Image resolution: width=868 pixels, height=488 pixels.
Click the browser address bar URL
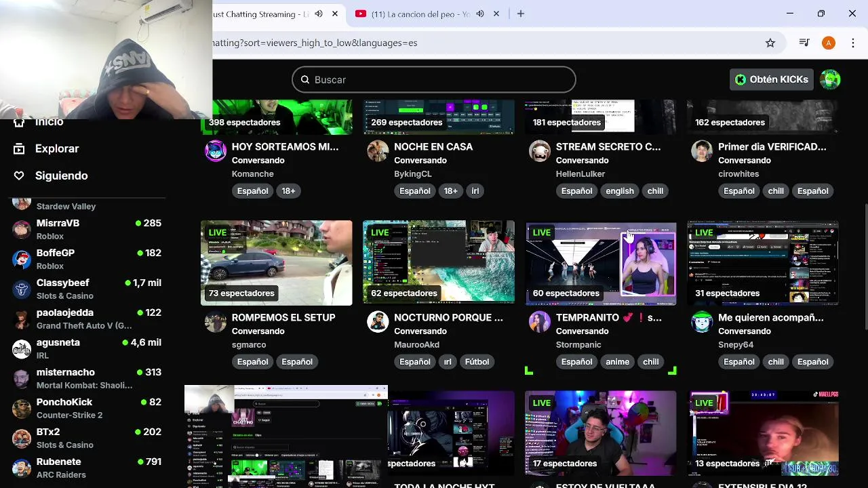click(x=315, y=43)
